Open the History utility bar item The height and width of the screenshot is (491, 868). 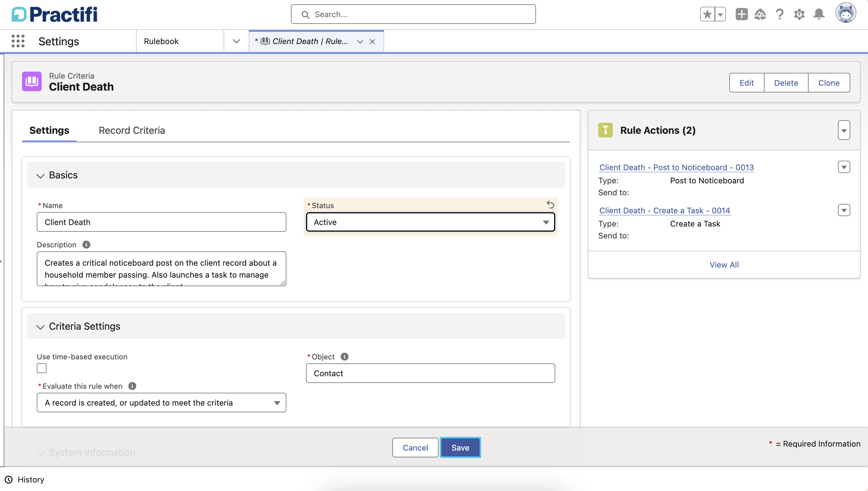(x=24, y=480)
